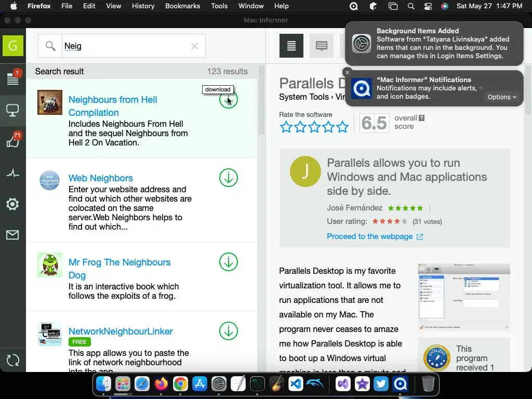
Task: Click the Mr Frog thumbnail image
Action: [x=50, y=264]
